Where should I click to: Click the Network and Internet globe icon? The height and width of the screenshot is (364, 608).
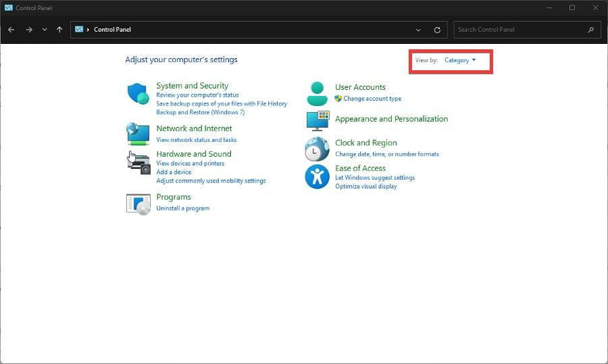click(x=138, y=134)
